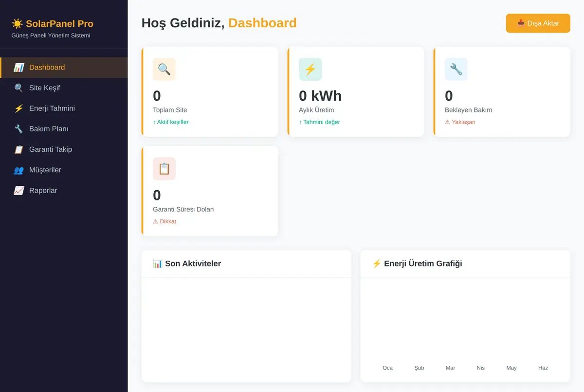Open the Dashboard menu item
Viewport: 584px width, 392px height.
[64, 68]
